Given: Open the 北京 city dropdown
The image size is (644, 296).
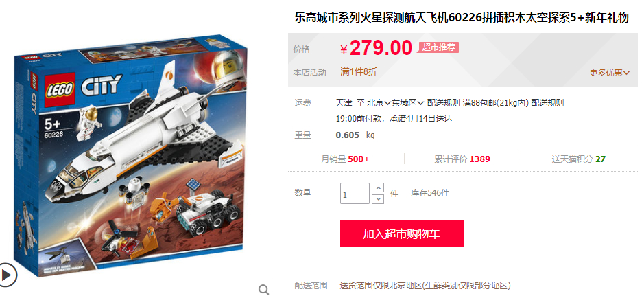Looking at the screenshot, I should click(x=379, y=103).
